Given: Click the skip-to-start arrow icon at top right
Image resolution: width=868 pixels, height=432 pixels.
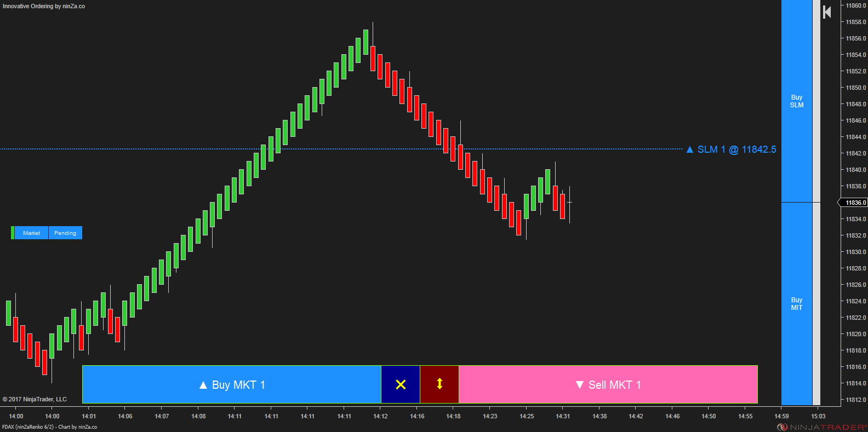Looking at the screenshot, I should (x=827, y=12).
